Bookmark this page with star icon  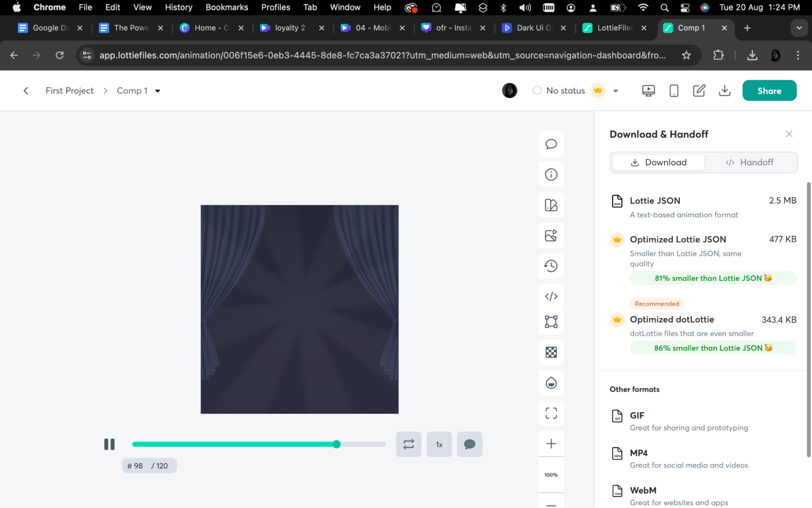click(686, 55)
